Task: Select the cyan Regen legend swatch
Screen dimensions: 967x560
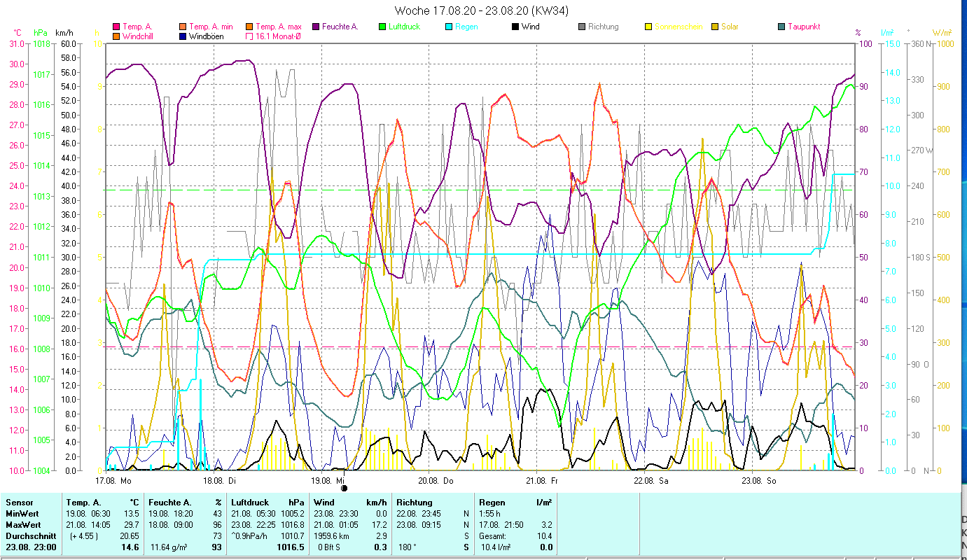Action: (x=449, y=27)
